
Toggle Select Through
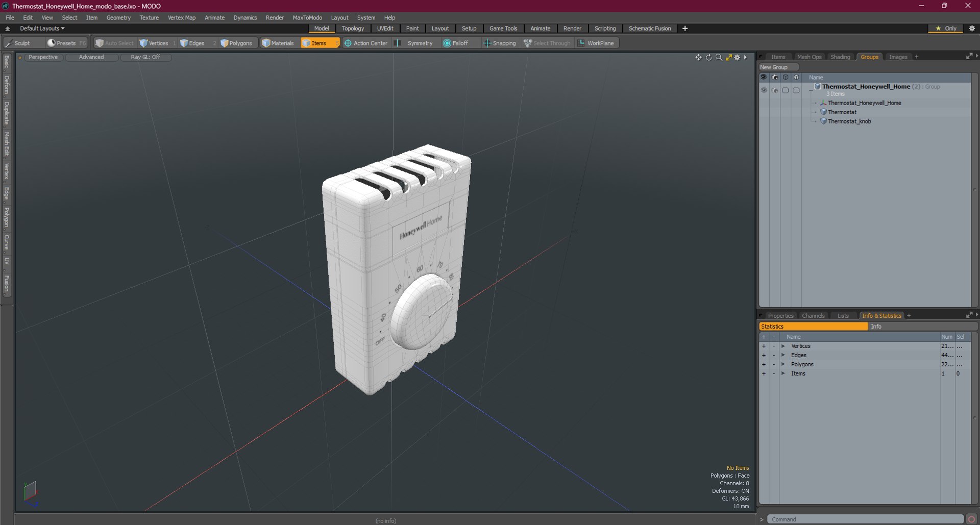(x=547, y=43)
